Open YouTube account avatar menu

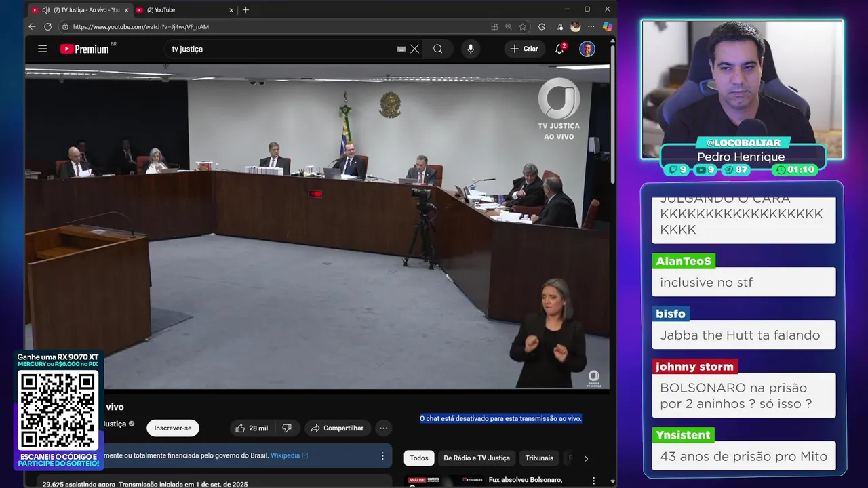point(587,49)
